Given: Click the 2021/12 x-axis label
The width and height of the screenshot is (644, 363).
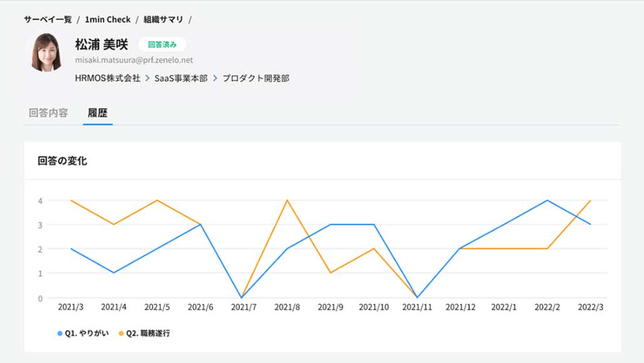Looking at the screenshot, I should click(460, 308).
